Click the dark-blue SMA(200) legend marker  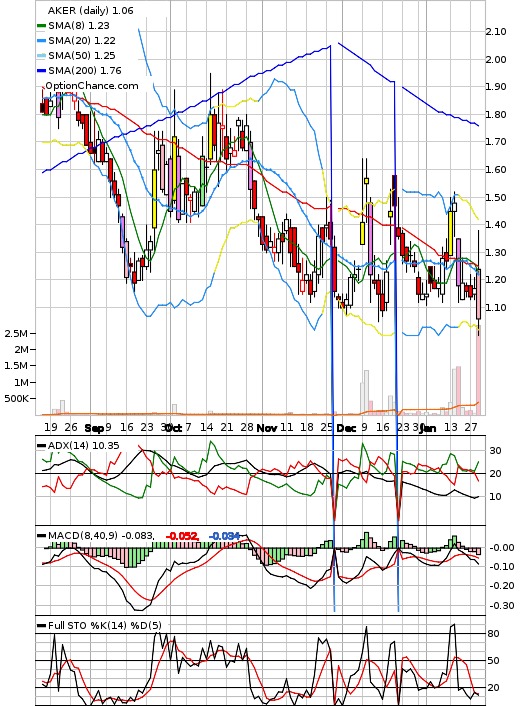[41, 71]
